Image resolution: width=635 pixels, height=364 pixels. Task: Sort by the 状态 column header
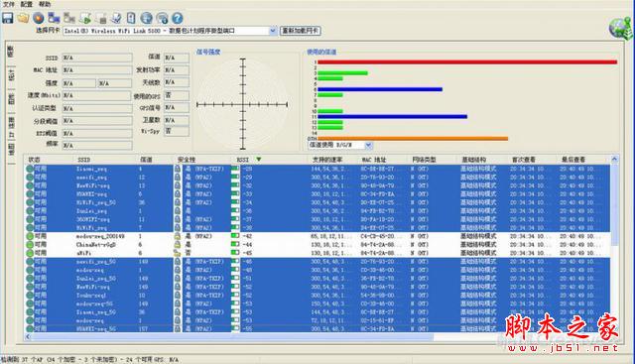(x=34, y=160)
